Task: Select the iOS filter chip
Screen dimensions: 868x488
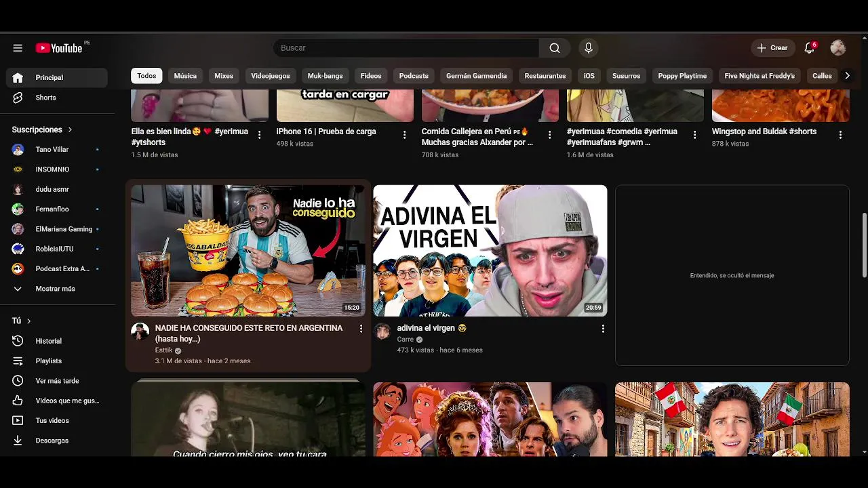Action: click(589, 76)
